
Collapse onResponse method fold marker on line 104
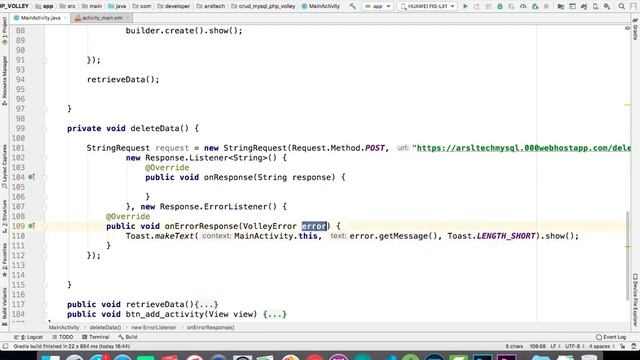point(44,178)
